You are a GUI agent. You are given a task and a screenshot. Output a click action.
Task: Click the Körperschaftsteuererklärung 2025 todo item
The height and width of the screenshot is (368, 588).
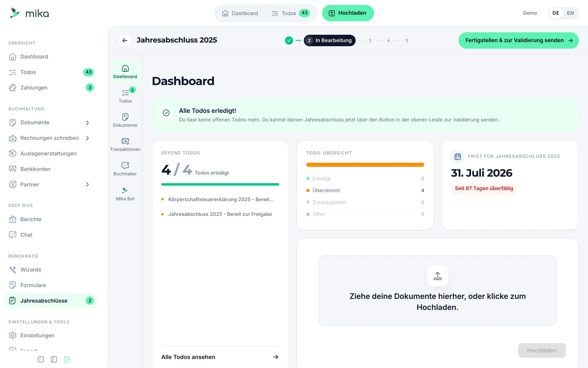pyautogui.click(x=220, y=200)
